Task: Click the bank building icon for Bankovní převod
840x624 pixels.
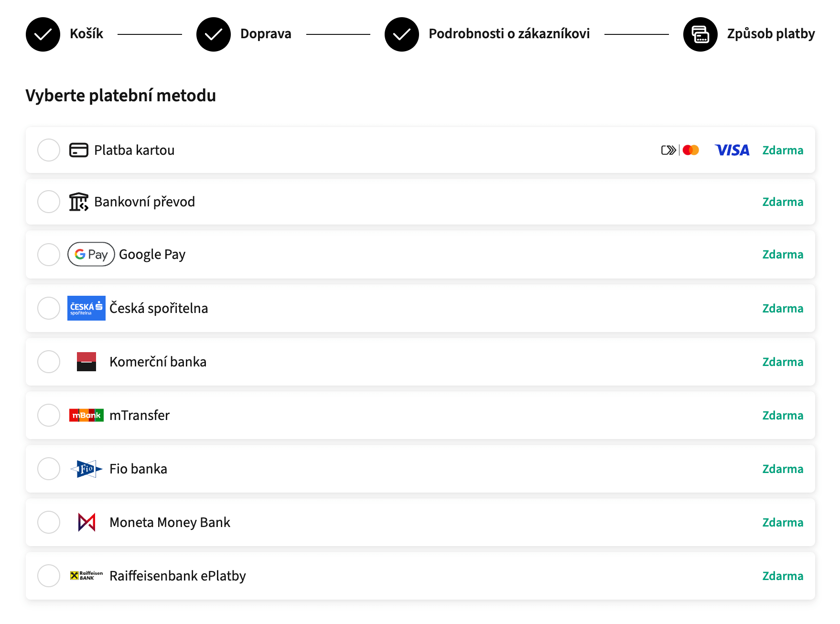Action: tap(78, 202)
